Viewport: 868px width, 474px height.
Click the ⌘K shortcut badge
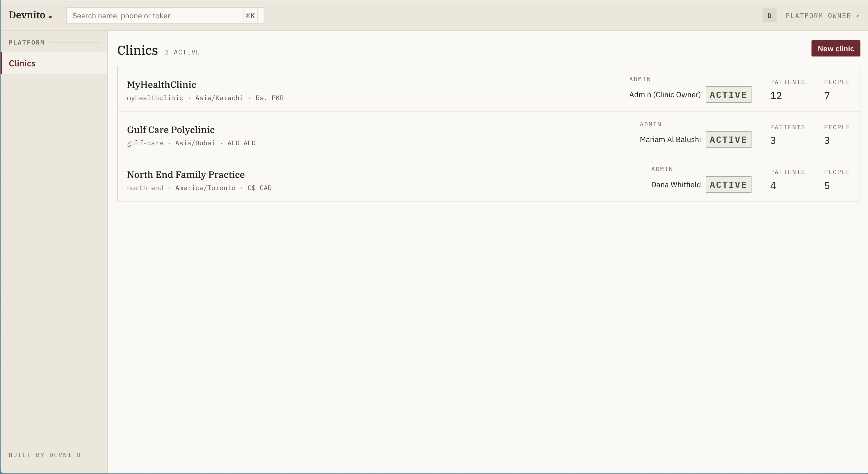[x=250, y=15]
